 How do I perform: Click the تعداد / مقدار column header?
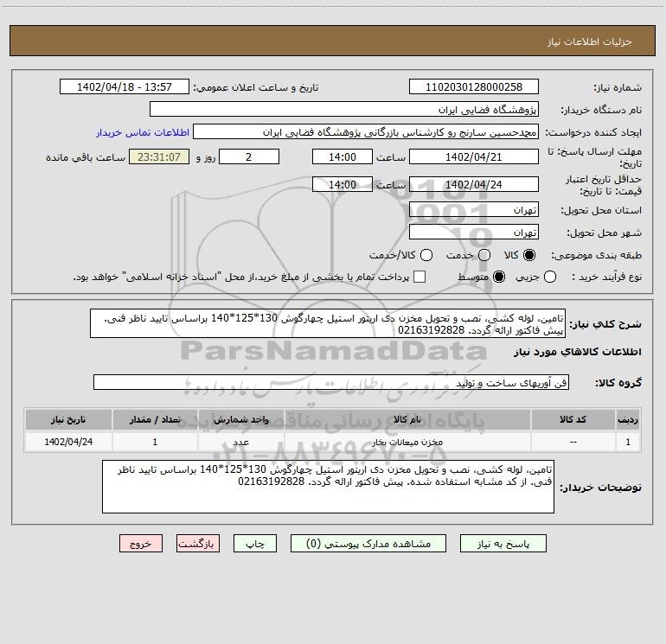tap(155, 419)
